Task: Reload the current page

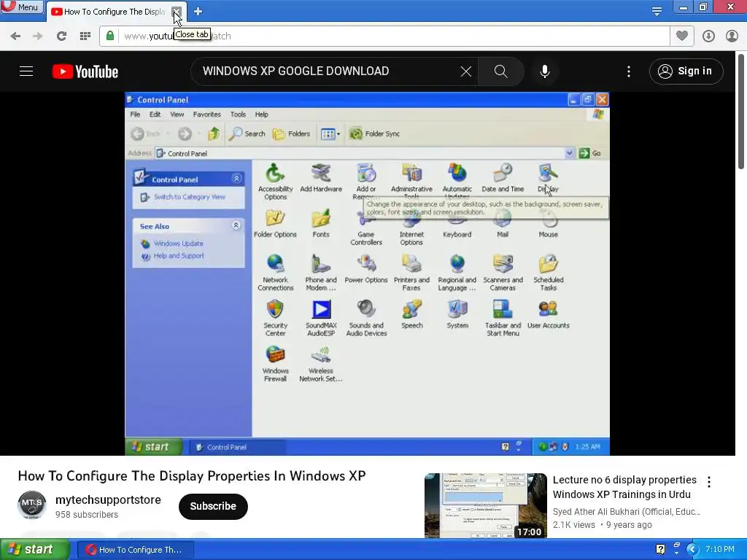Action: (x=61, y=36)
